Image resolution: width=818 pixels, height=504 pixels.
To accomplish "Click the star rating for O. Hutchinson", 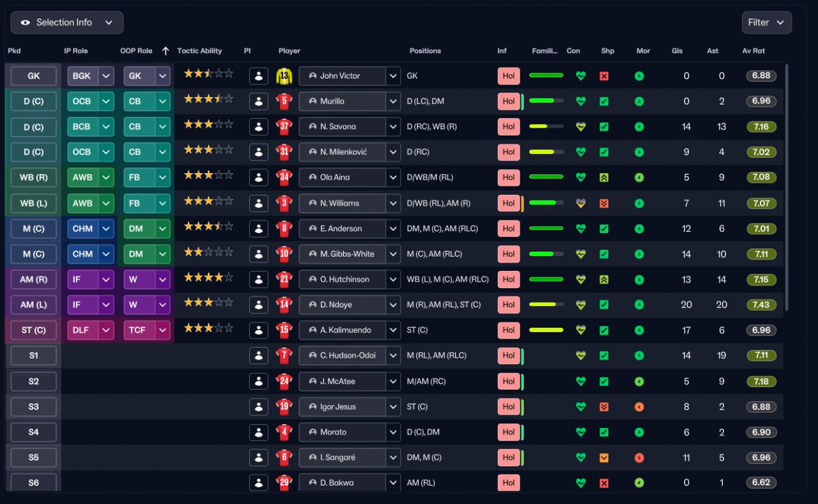I will tap(208, 277).
